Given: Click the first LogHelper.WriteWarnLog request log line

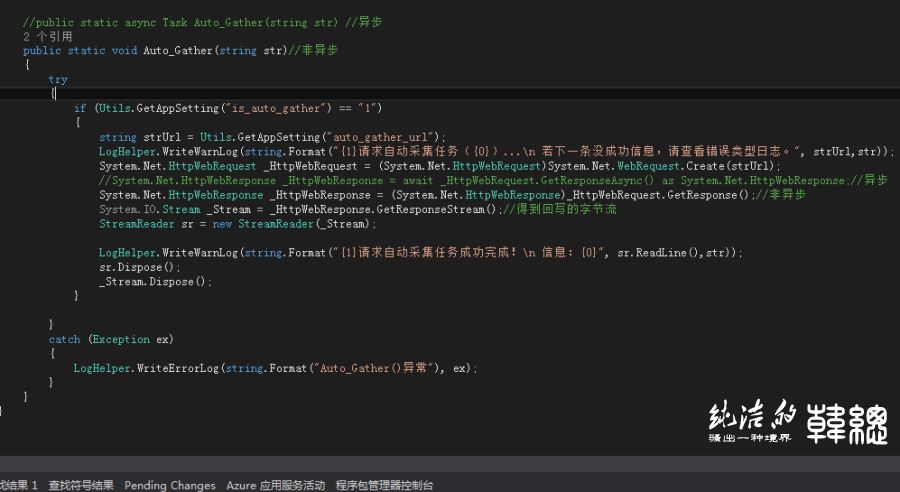Looking at the screenshot, I should tap(496, 152).
